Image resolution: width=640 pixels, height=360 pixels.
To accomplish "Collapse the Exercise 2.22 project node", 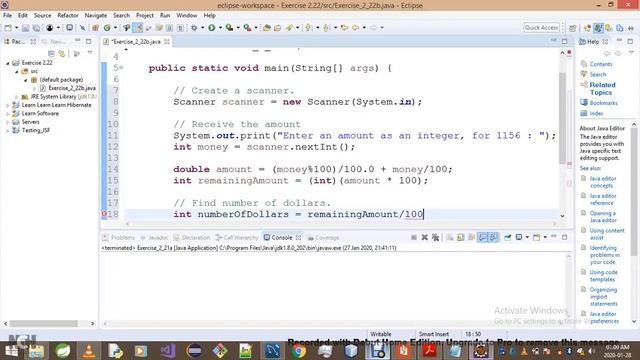I will click(8, 63).
